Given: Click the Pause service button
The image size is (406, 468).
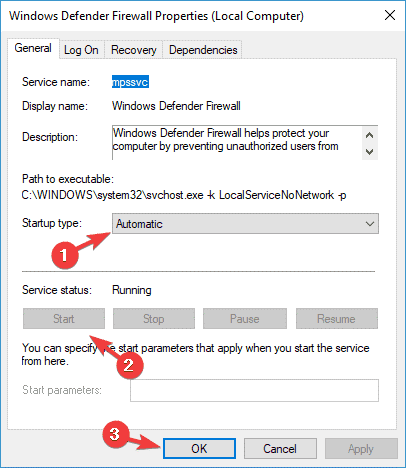Looking at the screenshot, I should point(245,319).
